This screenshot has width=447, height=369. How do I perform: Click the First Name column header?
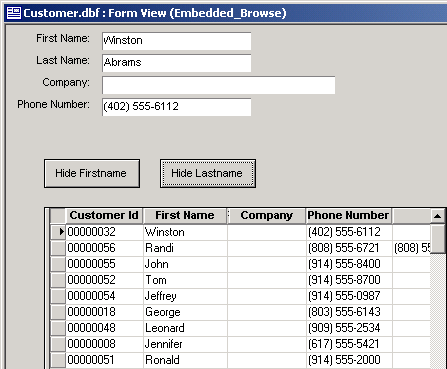tap(185, 216)
